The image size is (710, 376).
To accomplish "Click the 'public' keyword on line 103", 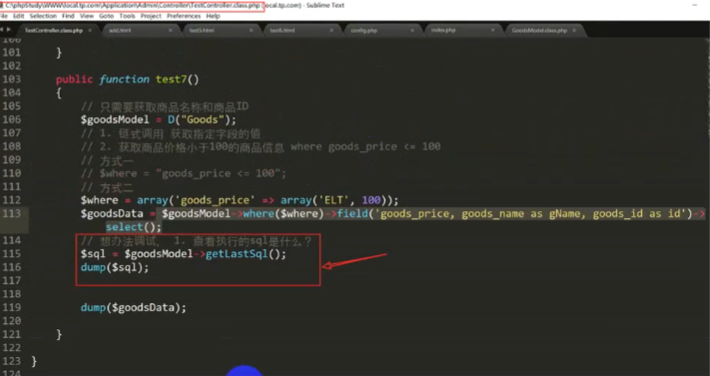I will (x=74, y=79).
